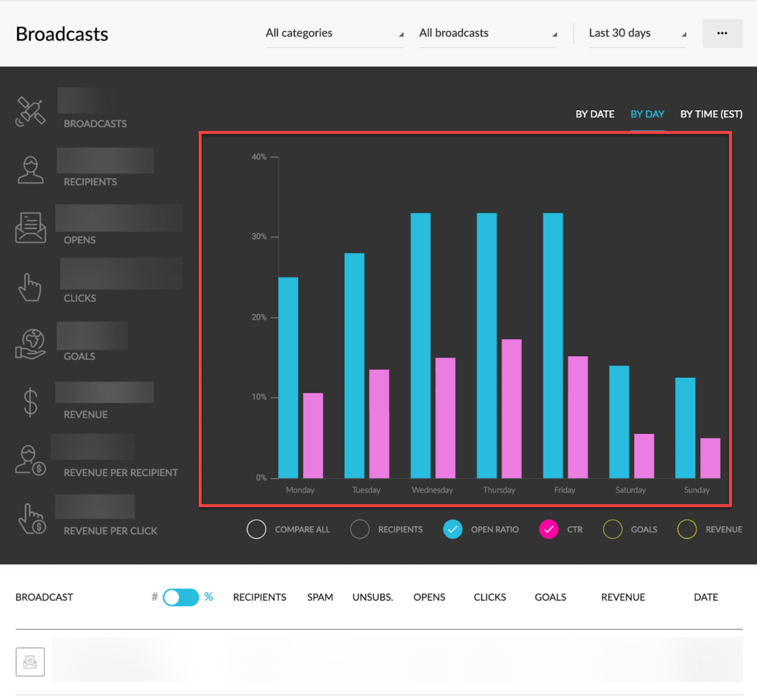Viewport: 757px width, 700px height.
Task: Select the Recipients person icon
Action: 30,170
